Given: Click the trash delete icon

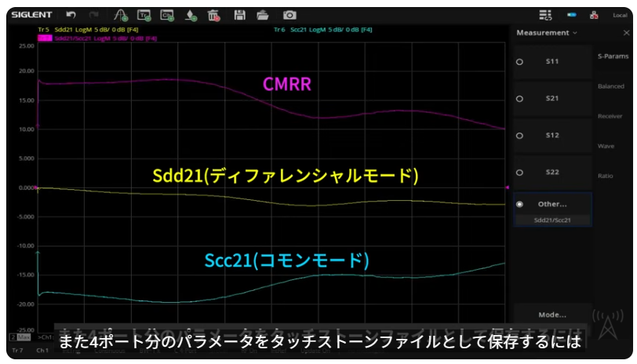Looking at the screenshot, I should coord(213,15).
